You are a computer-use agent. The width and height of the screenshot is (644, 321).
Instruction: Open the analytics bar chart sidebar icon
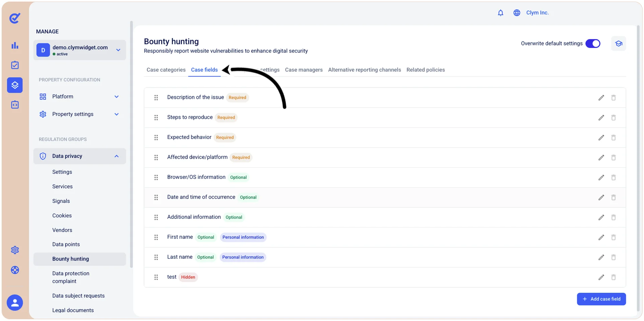(x=15, y=45)
